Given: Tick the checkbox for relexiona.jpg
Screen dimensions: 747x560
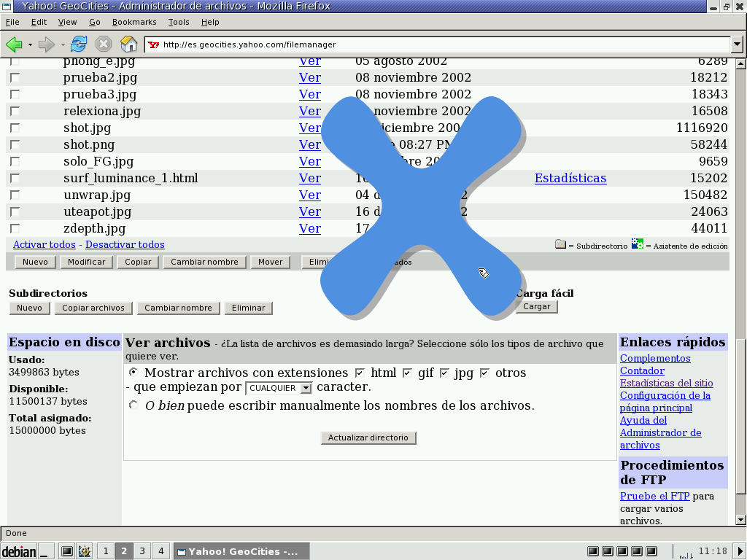Looking at the screenshot, I should [x=15, y=111].
